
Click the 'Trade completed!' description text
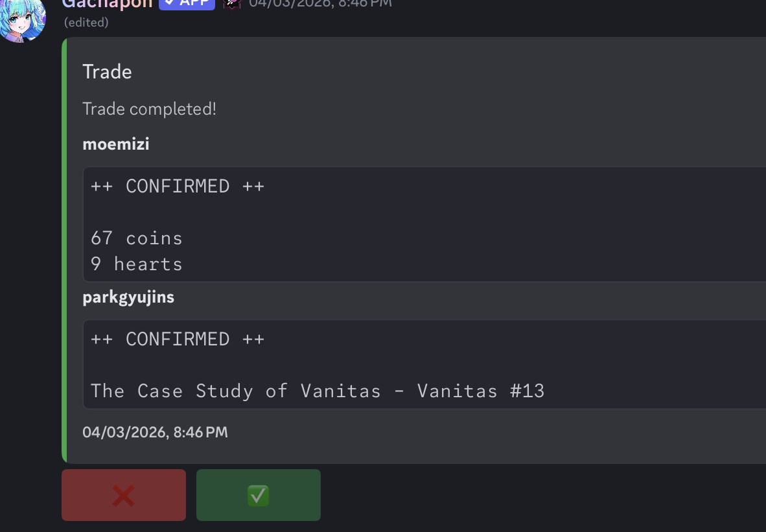(149, 109)
